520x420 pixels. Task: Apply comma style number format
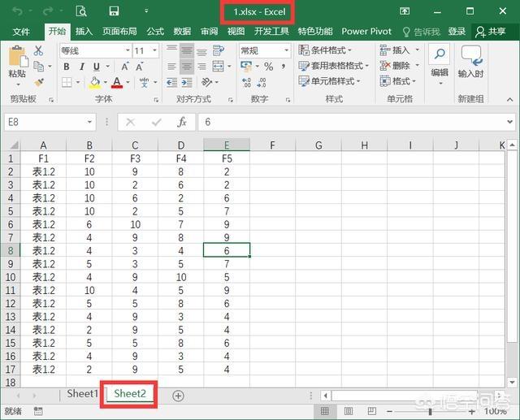(284, 67)
